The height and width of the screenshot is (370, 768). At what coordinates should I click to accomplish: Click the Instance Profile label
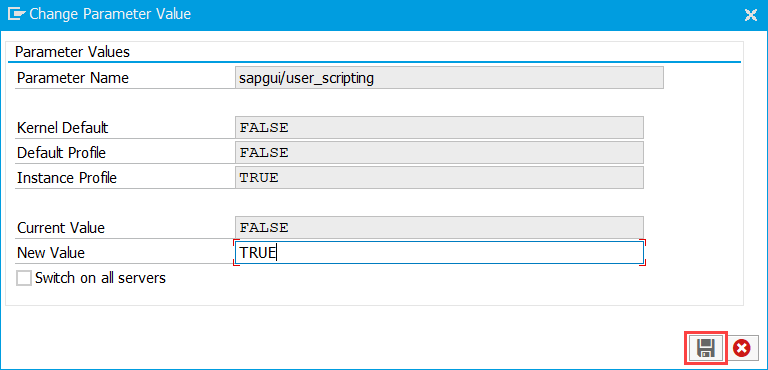(x=67, y=178)
